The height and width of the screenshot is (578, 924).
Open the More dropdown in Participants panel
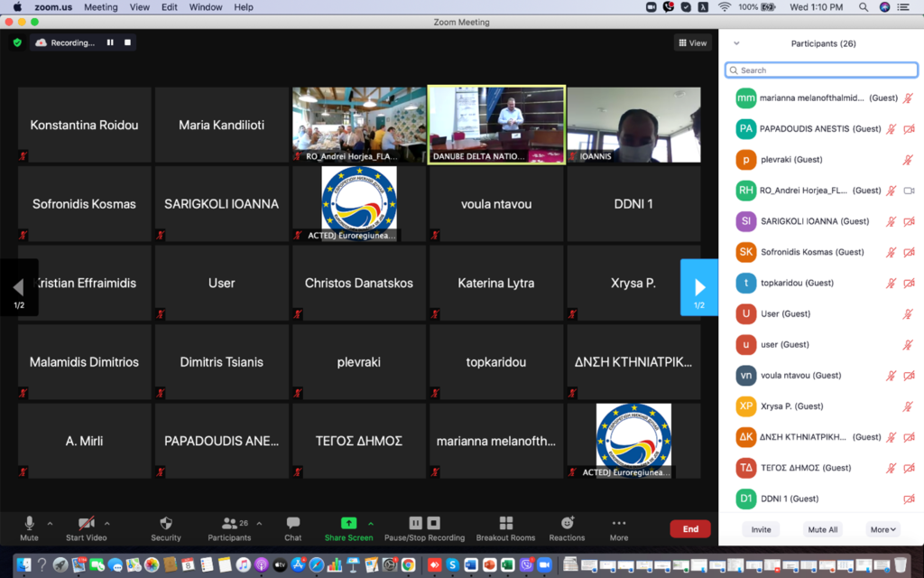click(x=882, y=529)
